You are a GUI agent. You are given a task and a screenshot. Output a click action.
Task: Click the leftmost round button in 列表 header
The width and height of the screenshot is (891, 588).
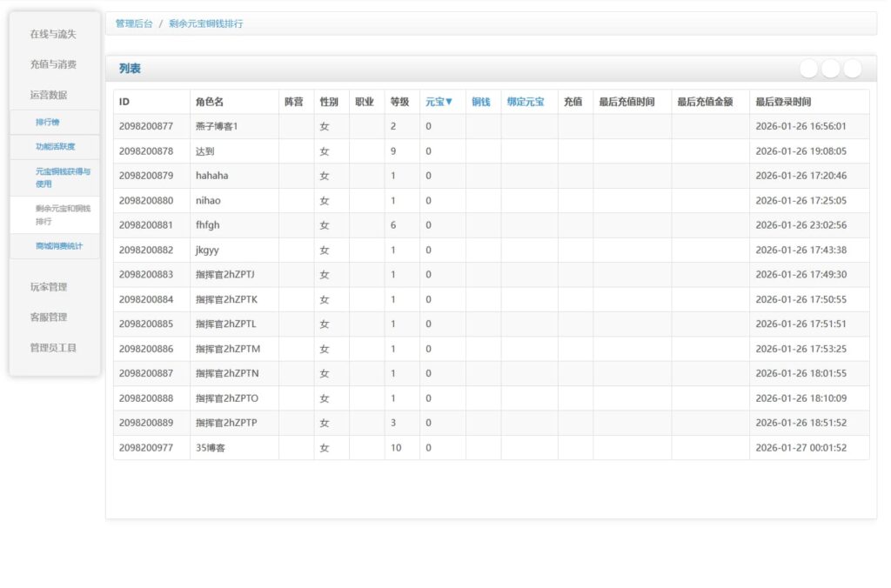click(x=808, y=69)
